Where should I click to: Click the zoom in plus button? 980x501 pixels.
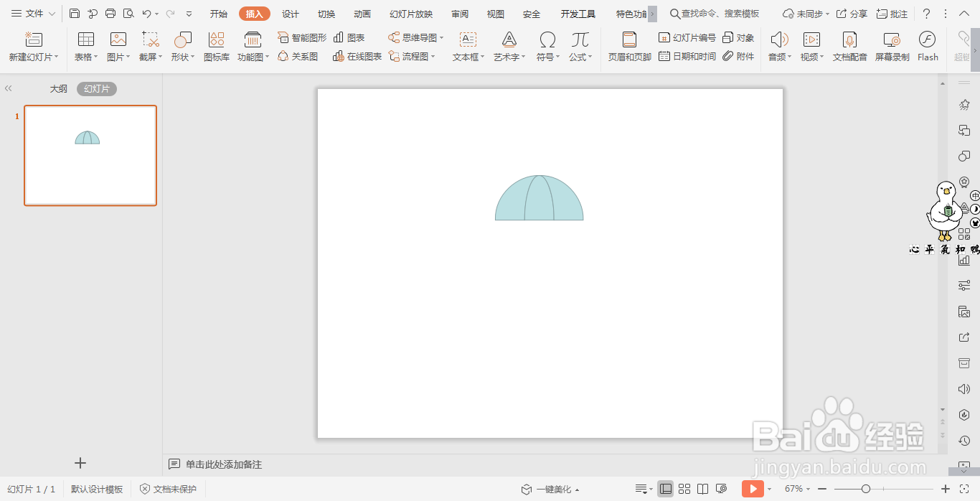[946, 489]
